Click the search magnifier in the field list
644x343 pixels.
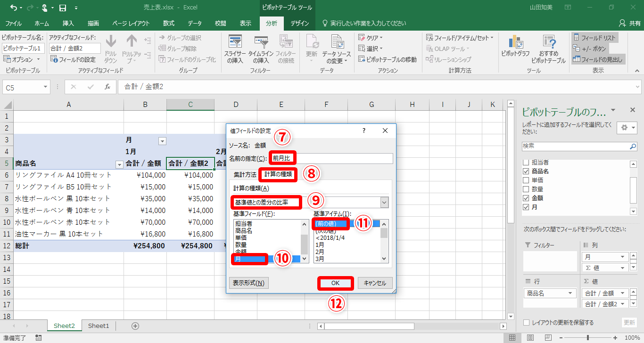tap(633, 147)
